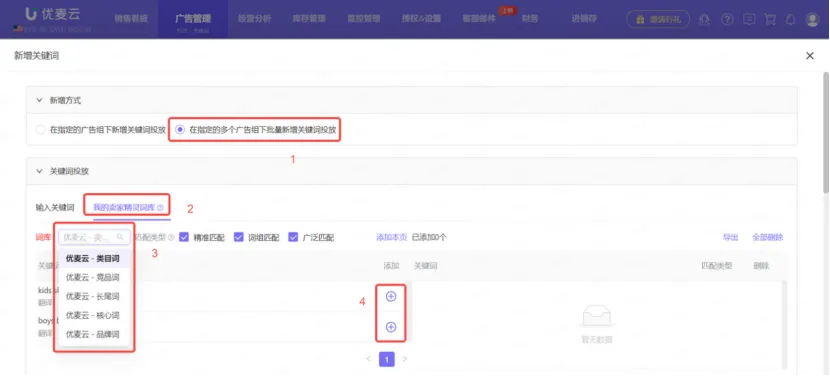
Task: Click the 优麦云 logo
Action: pyautogui.click(x=53, y=14)
